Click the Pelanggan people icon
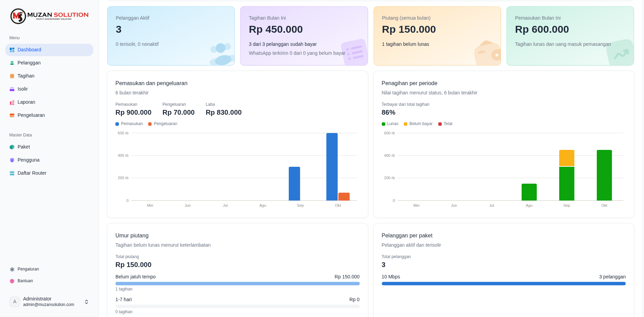644x317 pixels. pyautogui.click(x=12, y=63)
